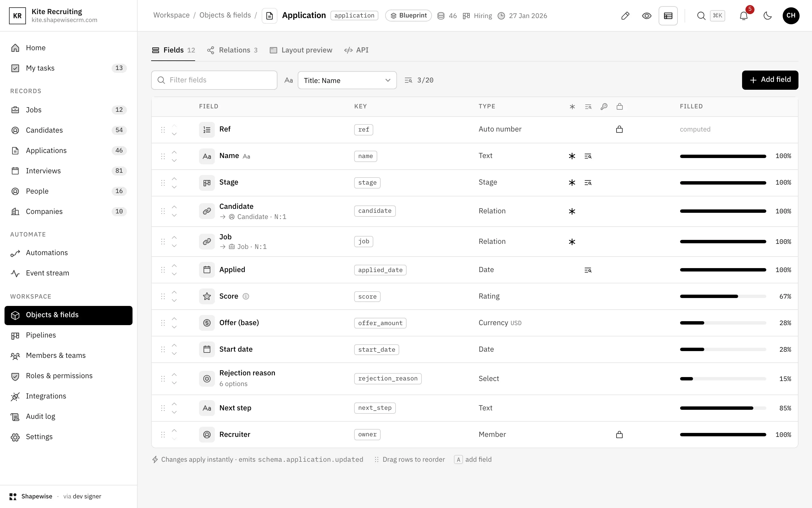Viewport: 812px width, 508px height.
Task: Click the Blueprint badge
Action: click(408, 16)
